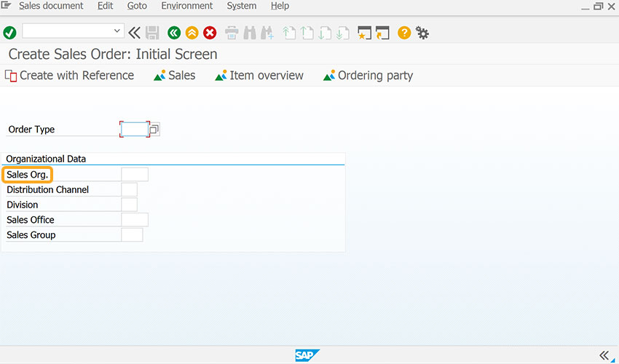The height and width of the screenshot is (364, 619).
Task: Click the green Back arrow icon
Action: 174,33
